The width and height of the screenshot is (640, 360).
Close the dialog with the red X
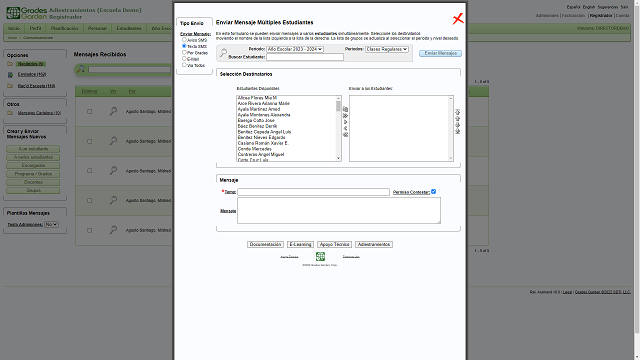point(458,19)
